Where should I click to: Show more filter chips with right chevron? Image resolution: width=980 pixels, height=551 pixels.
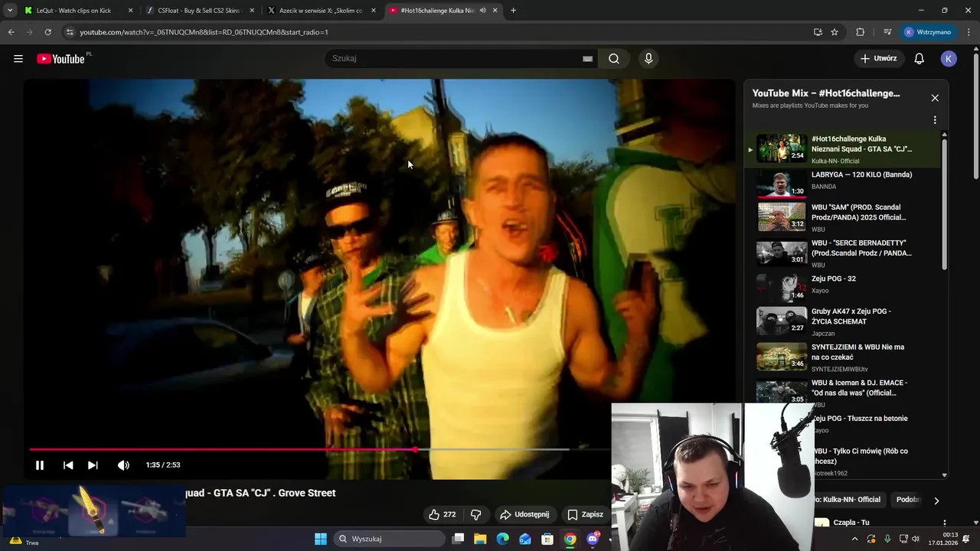tap(936, 500)
